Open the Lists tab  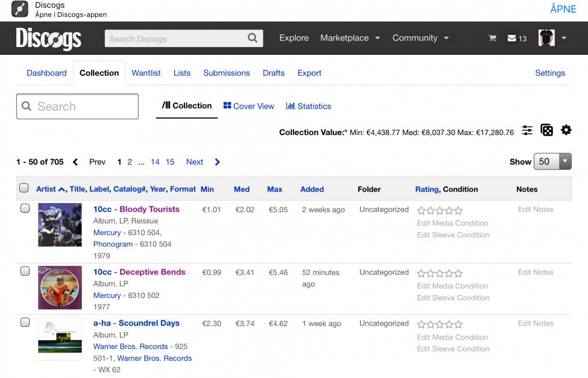[182, 73]
